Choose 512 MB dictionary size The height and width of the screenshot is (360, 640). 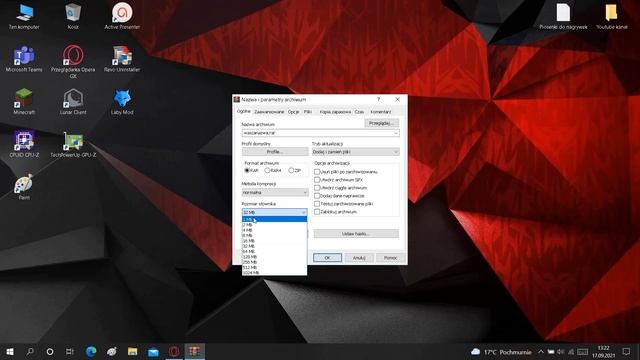coord(274,267)
